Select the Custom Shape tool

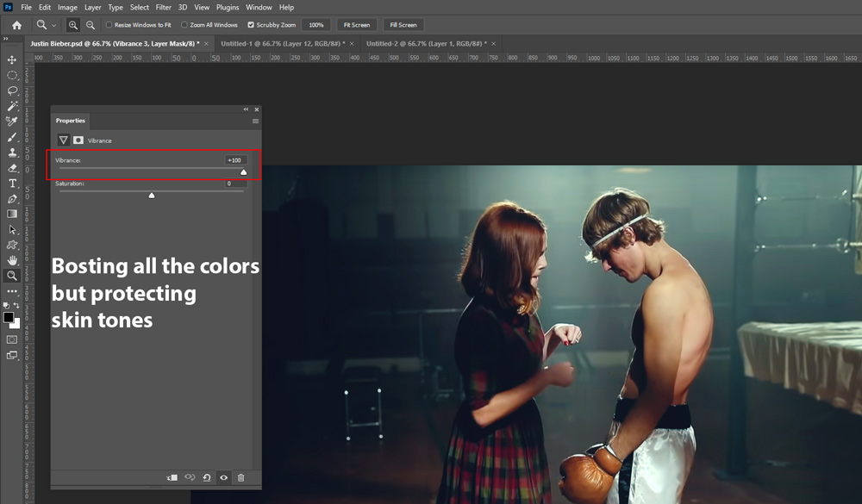click(11, 246)
